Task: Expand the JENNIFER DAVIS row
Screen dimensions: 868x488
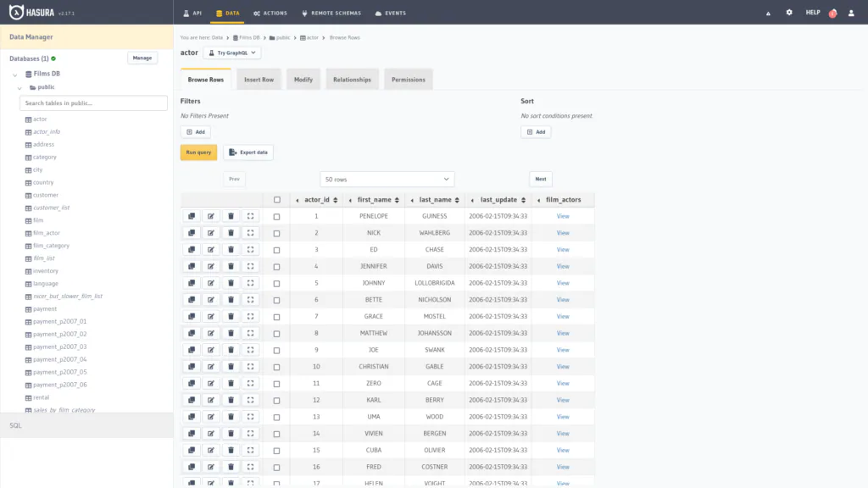Action: point(250,266)
